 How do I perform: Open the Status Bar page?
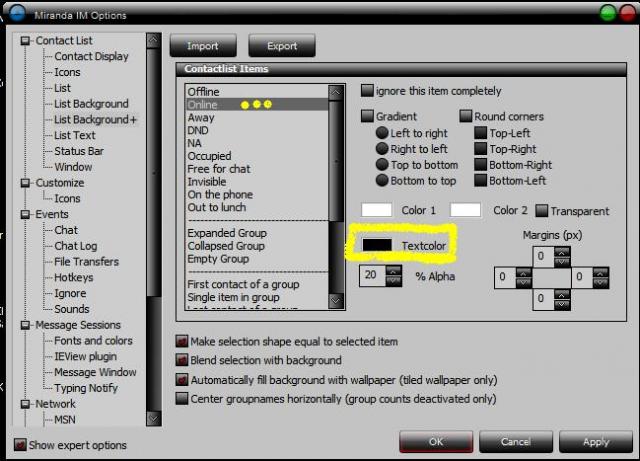pyautogui.click(x=79, y=151)
